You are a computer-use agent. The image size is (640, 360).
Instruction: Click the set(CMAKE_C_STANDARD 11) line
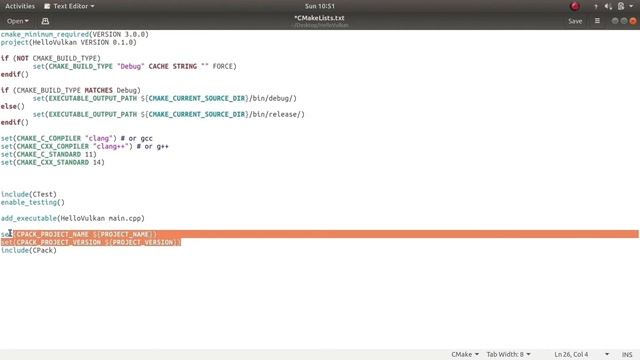point(49,154)
